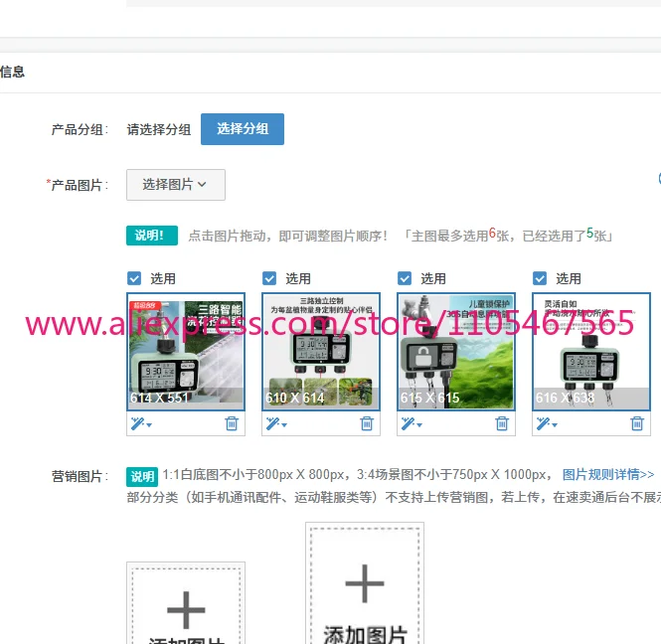Open edit tools under 614 X 551 image
Image resolution: width=661 pixels, height=644 pixels.
point(141,423)
